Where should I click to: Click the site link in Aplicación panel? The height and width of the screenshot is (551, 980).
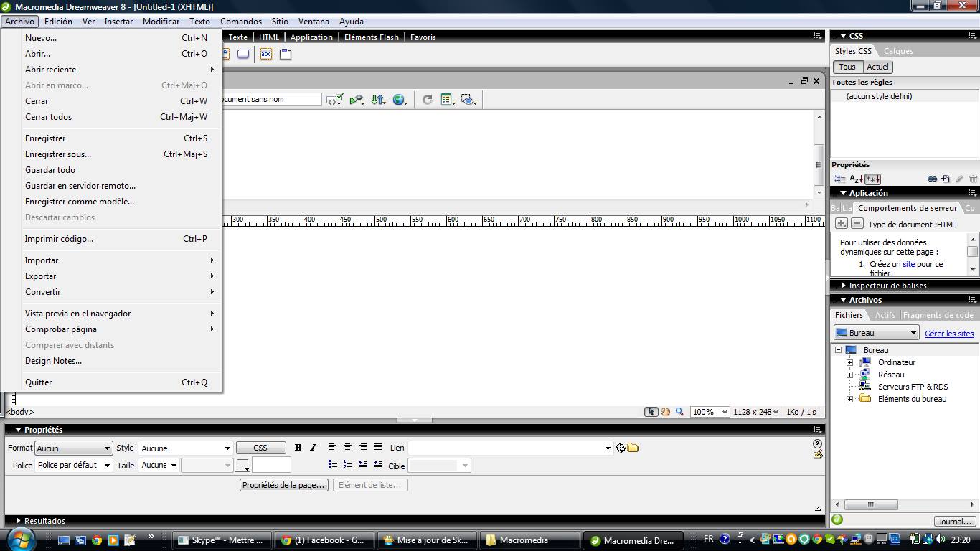point(909,264)
